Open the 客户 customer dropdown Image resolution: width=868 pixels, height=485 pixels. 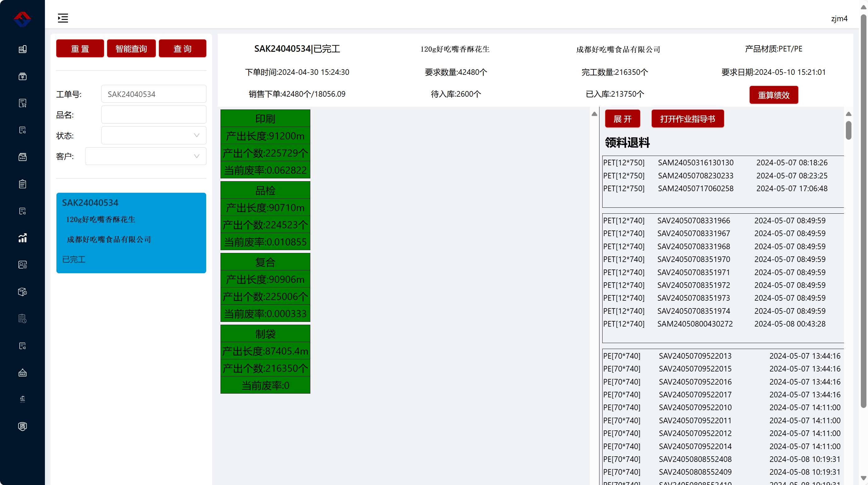146,156
